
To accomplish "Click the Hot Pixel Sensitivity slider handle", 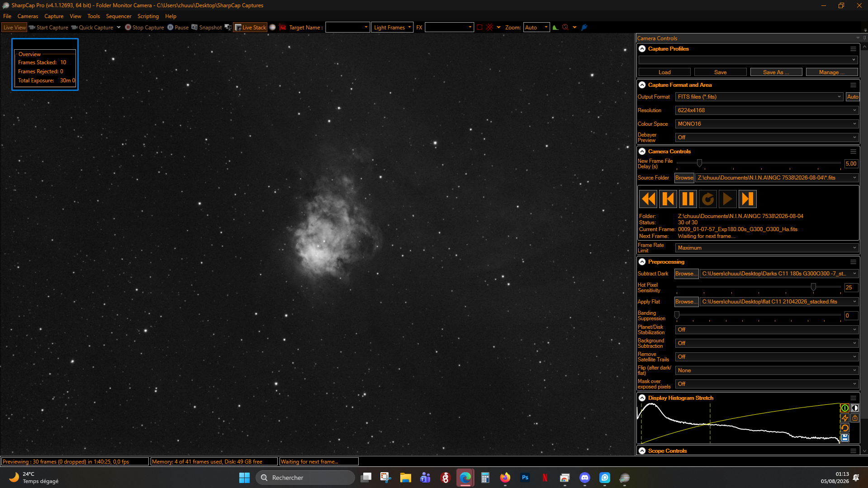I will click(813, 287).
